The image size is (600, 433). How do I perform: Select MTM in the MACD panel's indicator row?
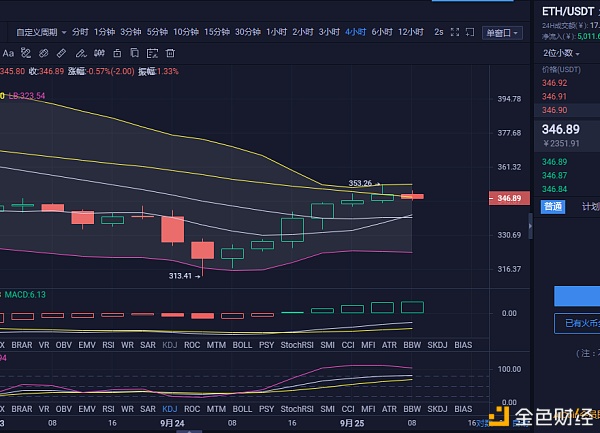[216, 345]
